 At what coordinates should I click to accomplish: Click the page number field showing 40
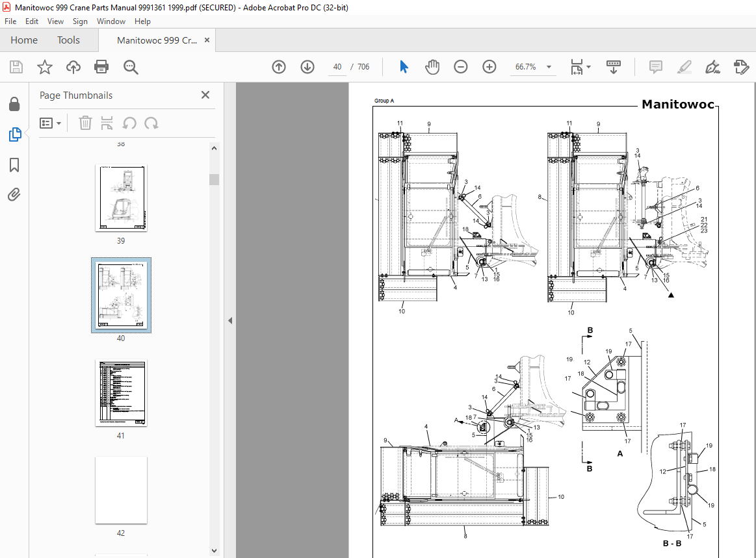[337, 67]
